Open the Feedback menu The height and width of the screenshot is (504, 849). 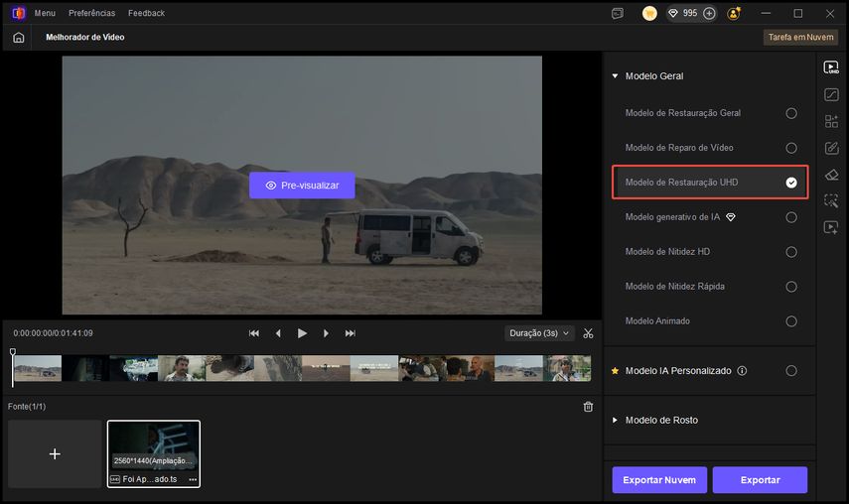click(146, 14)
